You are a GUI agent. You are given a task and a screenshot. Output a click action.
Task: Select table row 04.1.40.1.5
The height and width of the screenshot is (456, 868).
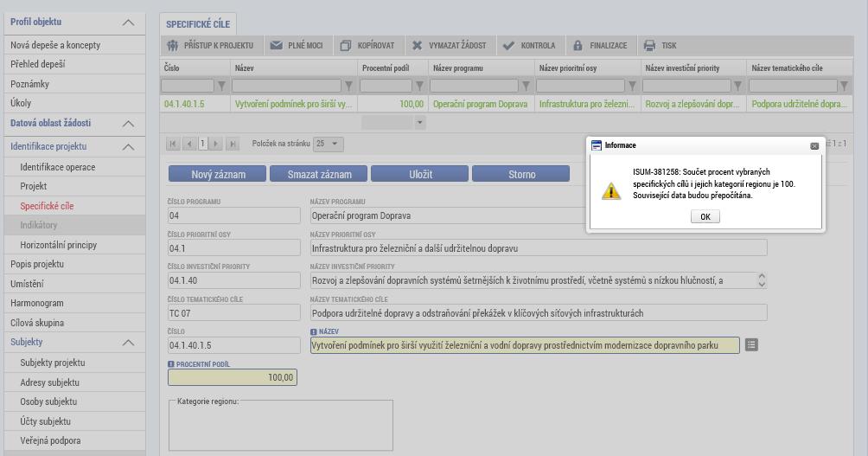point(506,104)
